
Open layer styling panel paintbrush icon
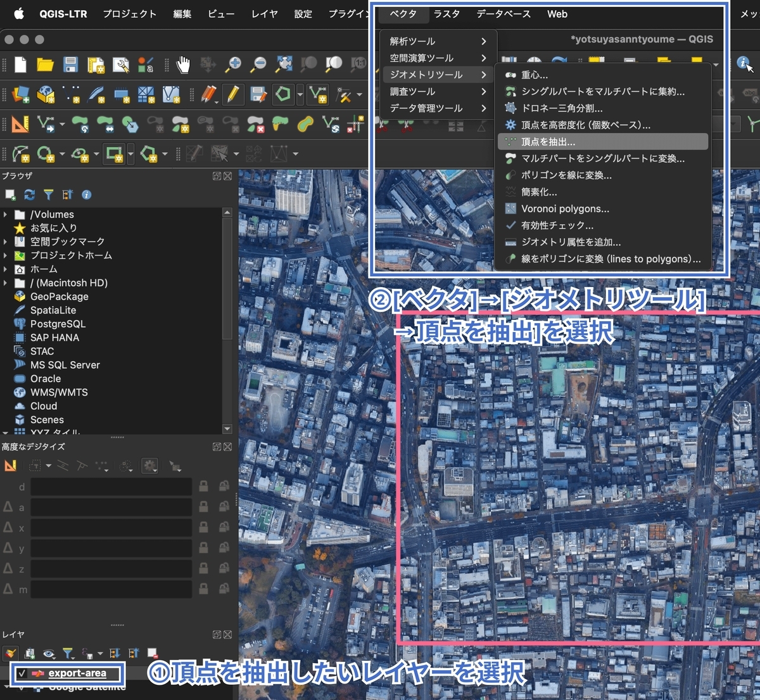(x=11, y=653)
